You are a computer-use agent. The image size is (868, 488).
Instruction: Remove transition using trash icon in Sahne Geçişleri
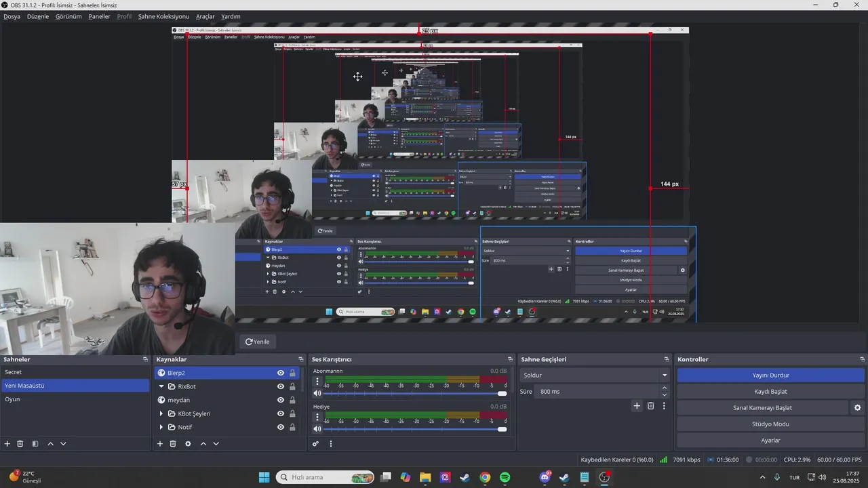pos(651,406)
